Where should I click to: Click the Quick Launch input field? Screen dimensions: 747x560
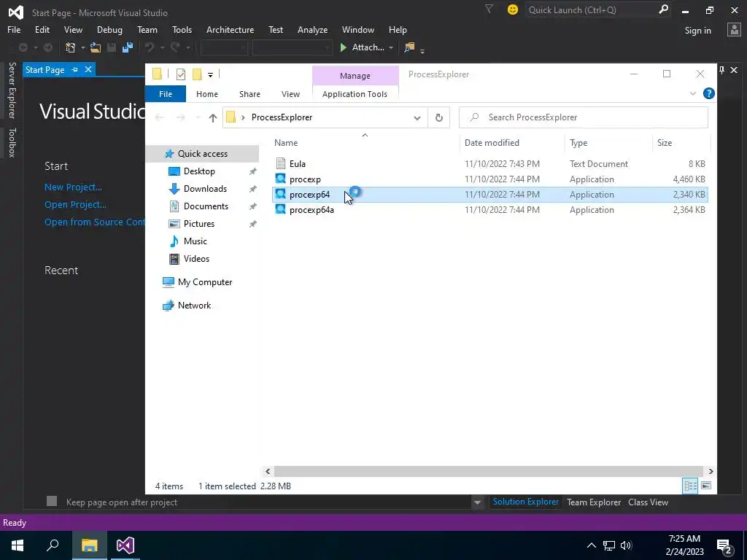click(591, 9)
